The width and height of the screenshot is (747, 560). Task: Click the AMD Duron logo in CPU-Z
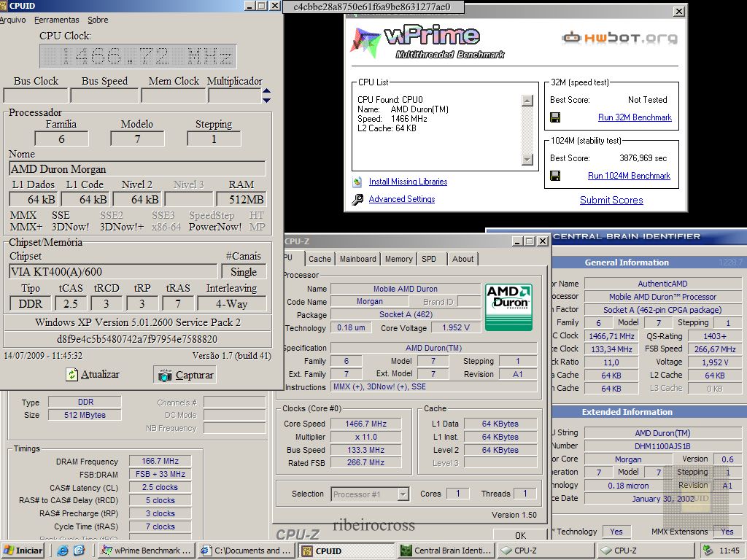(508, 307)
